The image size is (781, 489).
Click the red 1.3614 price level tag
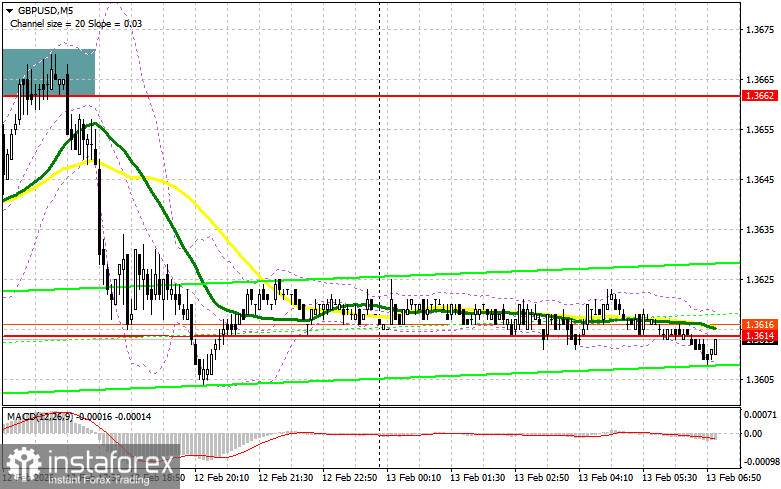pyautogui.click(x=760, y=336)
